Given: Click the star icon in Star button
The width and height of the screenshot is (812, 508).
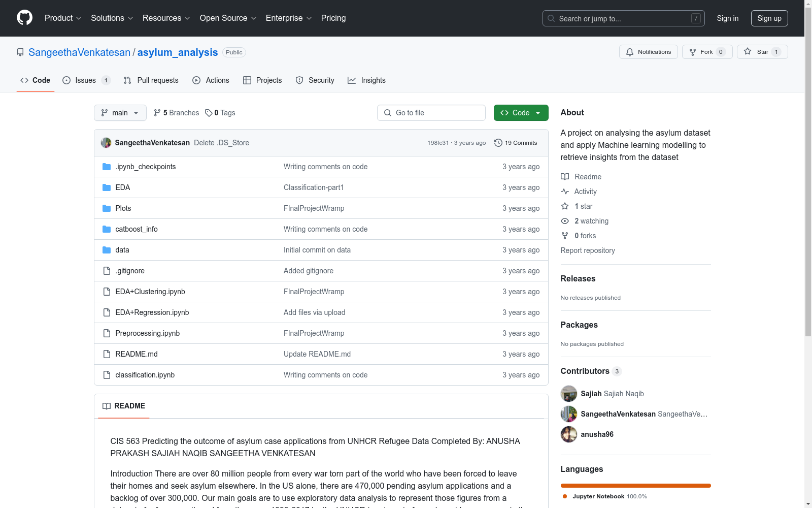Looking at the screenshot, I should pos(748,51).
